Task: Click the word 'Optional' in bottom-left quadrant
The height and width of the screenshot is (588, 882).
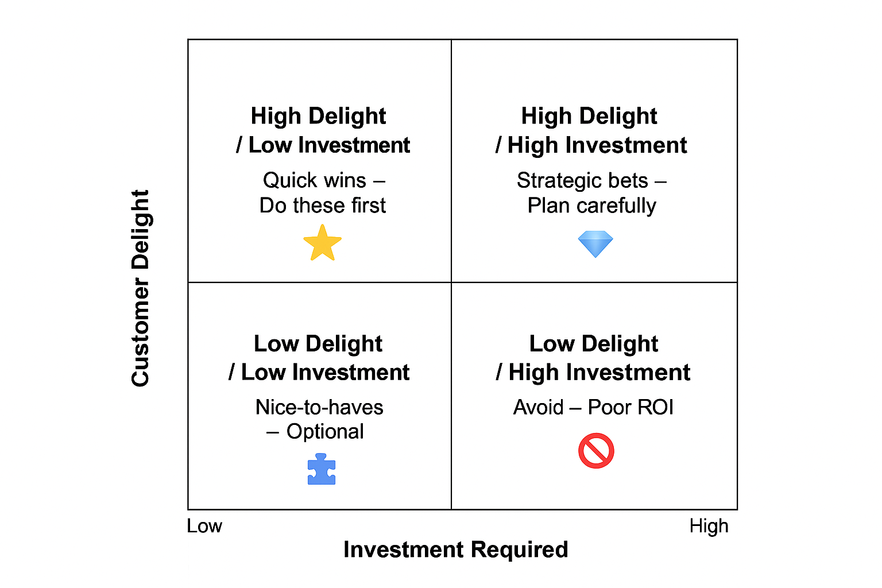Action: click(325, 432)
